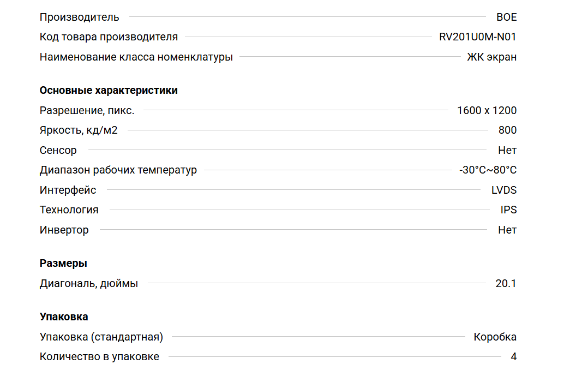Screen dimensions: 588x376
Task: Select the diagonal value 20.1
Action: point(506,283)
